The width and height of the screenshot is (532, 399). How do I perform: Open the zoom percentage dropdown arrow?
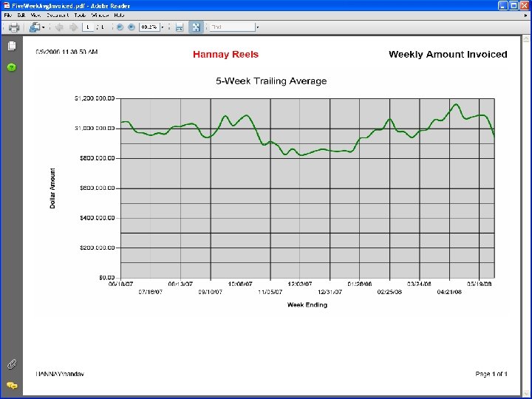[162, 27]
